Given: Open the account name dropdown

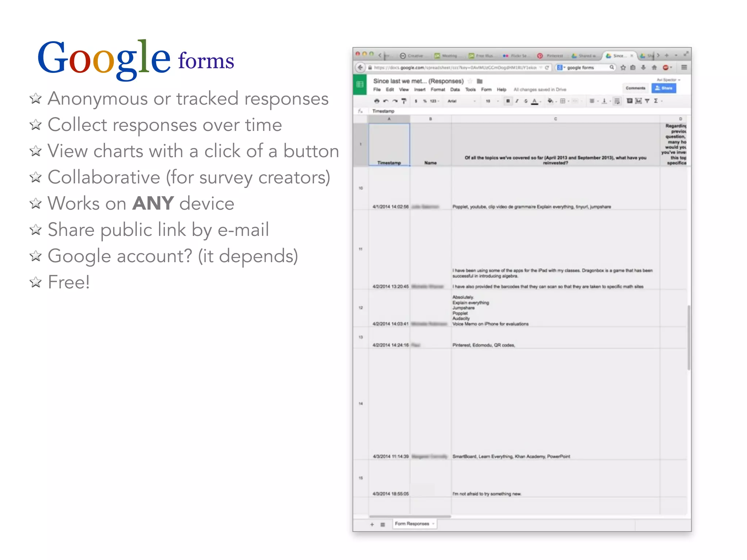Looking at the screenshot, I should 669,79.
